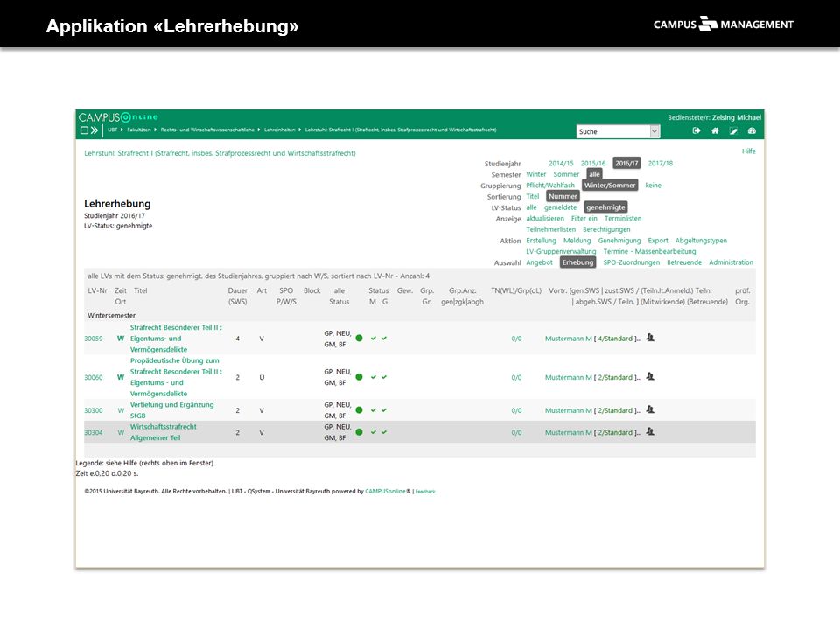
Task: Open the Fakultäten breadcrumb item
Action: tap(139, 129)
